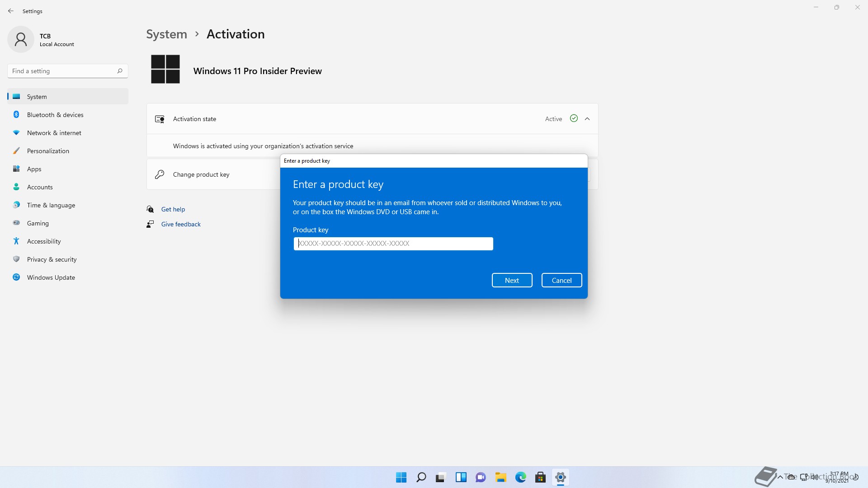This screenshot has height=488, width=868.
Task: Open Bluetooth & devices settings
Action: (x=68, y=115)
